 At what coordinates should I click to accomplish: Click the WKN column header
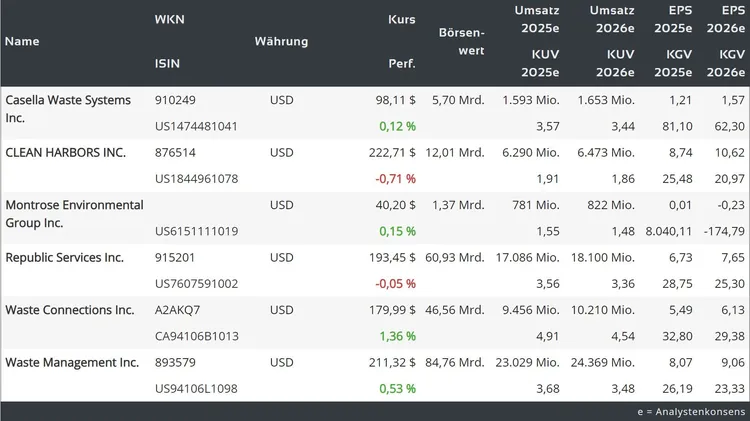click(x=169, y=20)
